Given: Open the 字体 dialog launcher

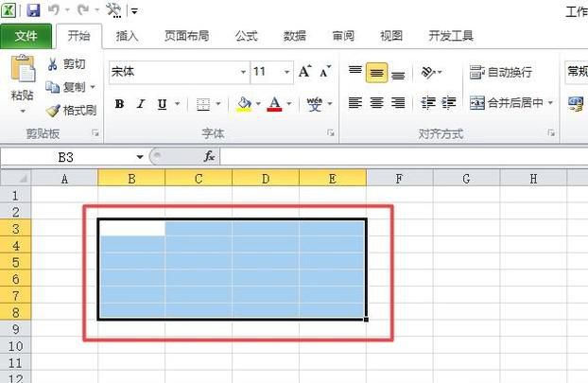Looking at the screenshot, I should (x=330, y=133).
